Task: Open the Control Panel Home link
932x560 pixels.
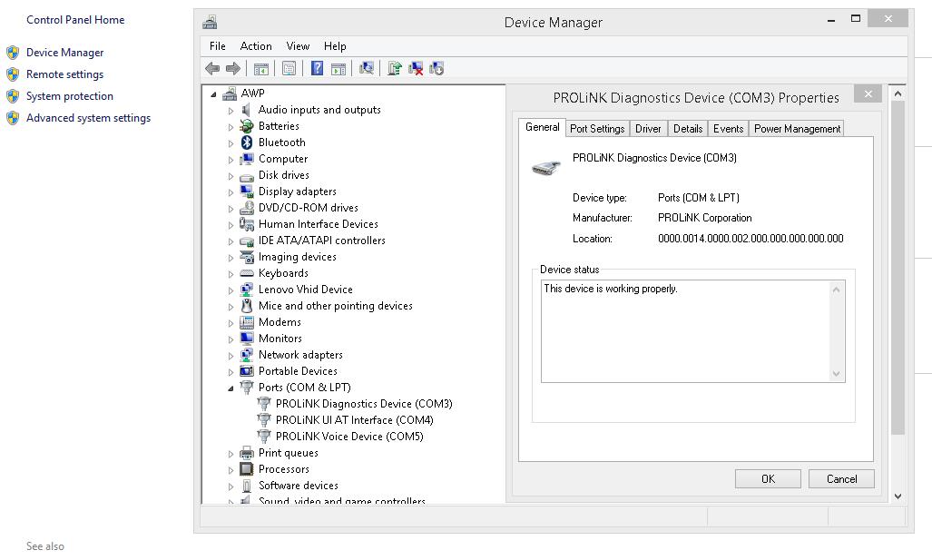Action: [x=75, y=20]
